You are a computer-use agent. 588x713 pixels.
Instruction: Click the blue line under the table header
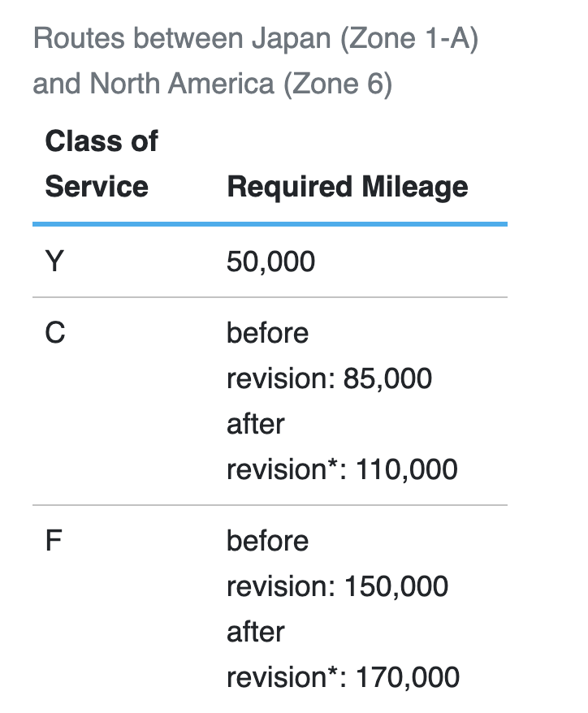click(270, 223)
